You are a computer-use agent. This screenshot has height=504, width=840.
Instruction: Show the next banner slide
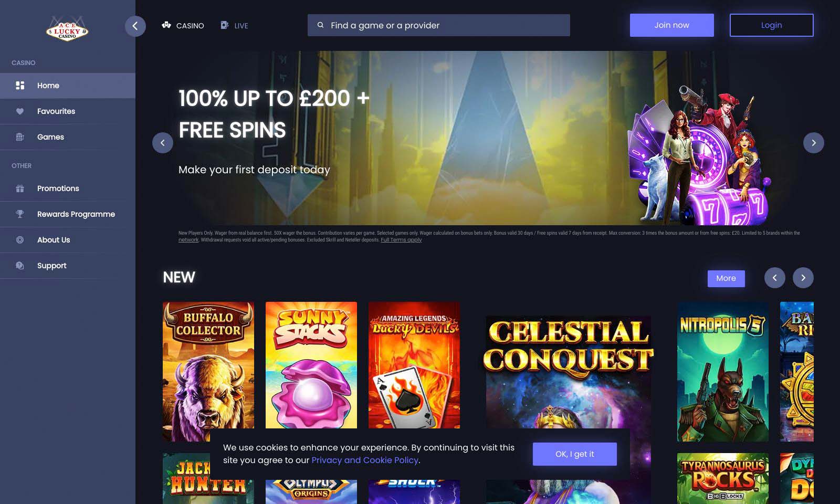tap(814, 143)
